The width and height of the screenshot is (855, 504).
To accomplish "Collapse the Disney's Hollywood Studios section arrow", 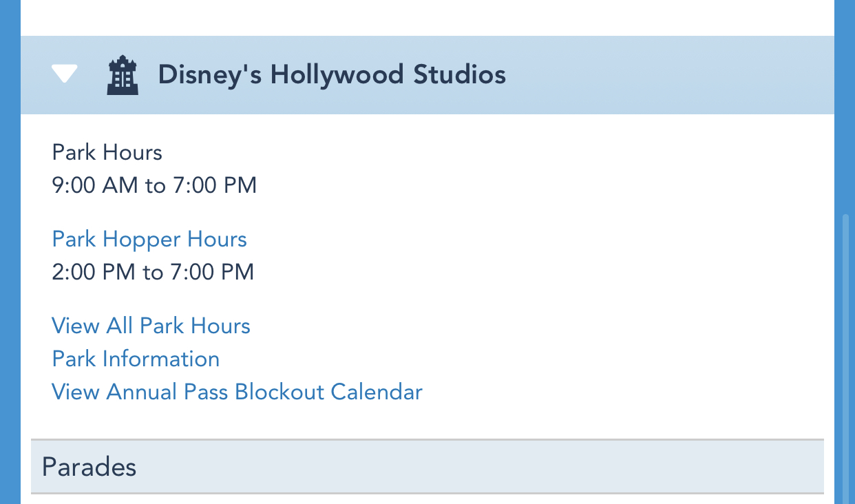I will click(65, 74).
